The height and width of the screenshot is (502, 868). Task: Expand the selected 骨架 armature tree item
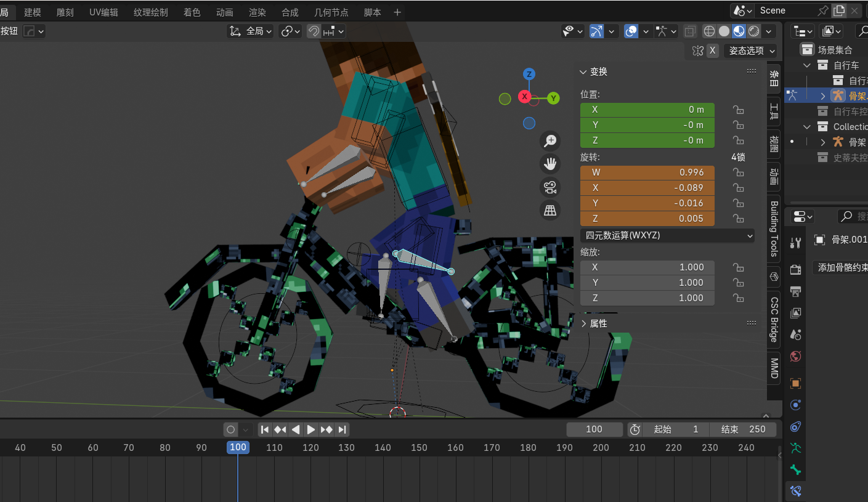click(823, 95)
